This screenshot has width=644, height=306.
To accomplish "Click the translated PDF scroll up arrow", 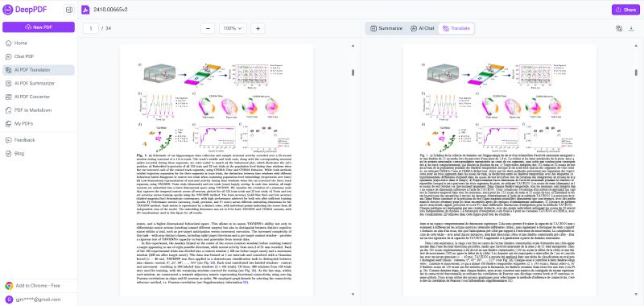I will pyautogui.click(x=636, y=46).
